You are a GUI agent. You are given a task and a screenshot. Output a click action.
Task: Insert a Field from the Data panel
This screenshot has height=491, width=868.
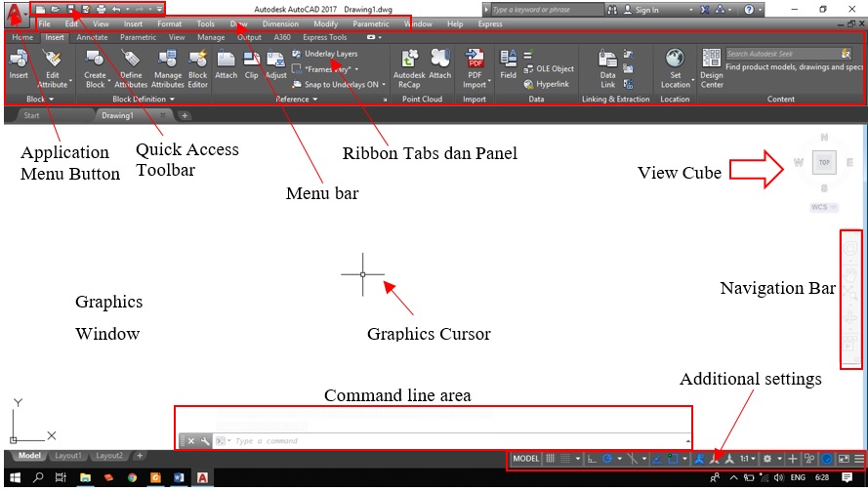pyautogui.click(x=508, y=64)
